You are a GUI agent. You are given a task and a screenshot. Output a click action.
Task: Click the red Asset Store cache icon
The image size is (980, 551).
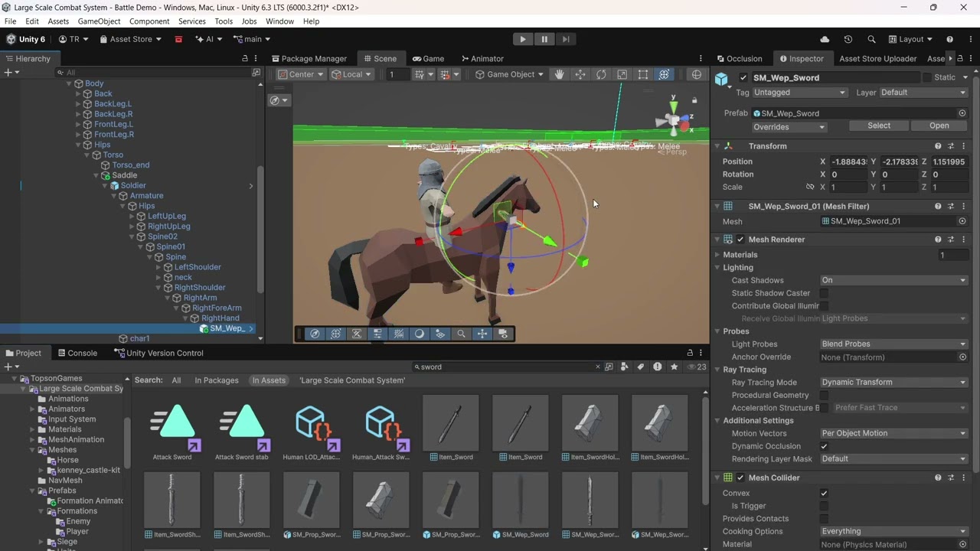pyautogui.click(x=178, y=39)
